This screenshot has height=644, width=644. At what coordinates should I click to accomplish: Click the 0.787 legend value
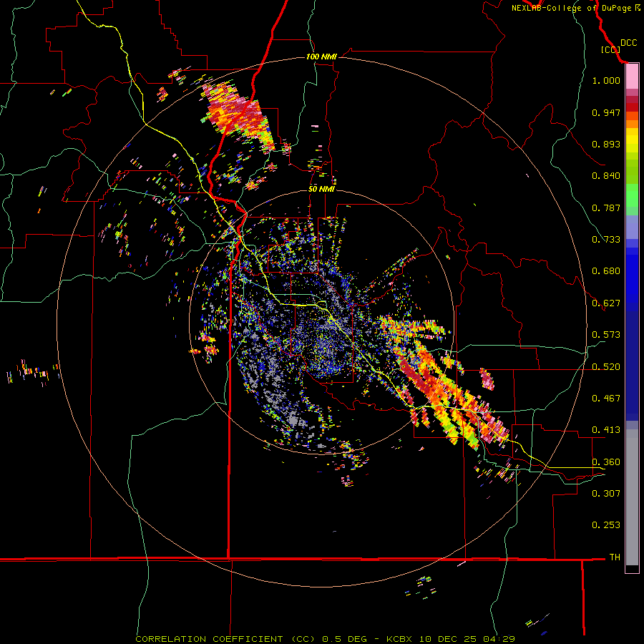tap(606, 208)
